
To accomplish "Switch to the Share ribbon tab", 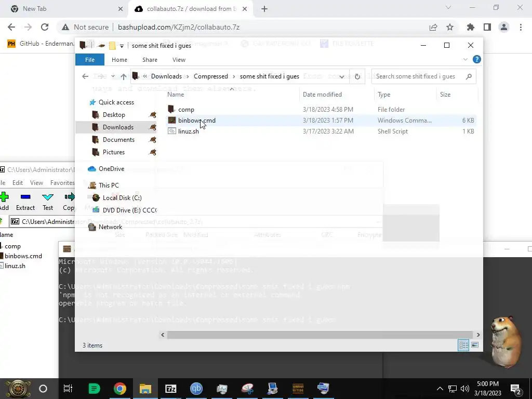I will [150, 60].
